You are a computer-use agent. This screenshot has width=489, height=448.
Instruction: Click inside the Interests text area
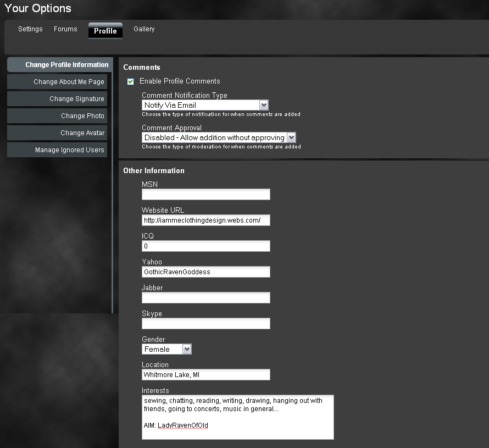point(237,417)
